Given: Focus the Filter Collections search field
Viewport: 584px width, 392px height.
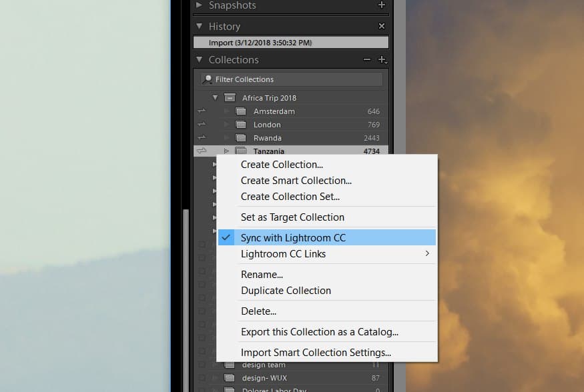Looking at the screenshot, I should (x=292, y=79).
